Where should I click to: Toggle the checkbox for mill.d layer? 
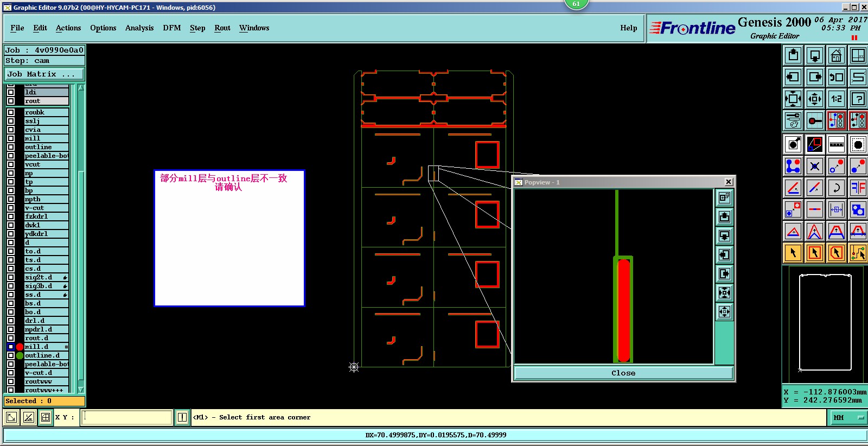tap(11, 347)
